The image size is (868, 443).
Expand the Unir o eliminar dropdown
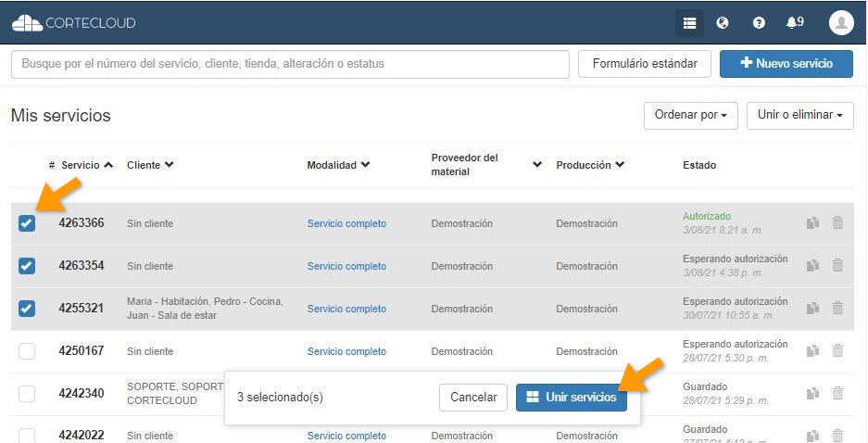799,116
